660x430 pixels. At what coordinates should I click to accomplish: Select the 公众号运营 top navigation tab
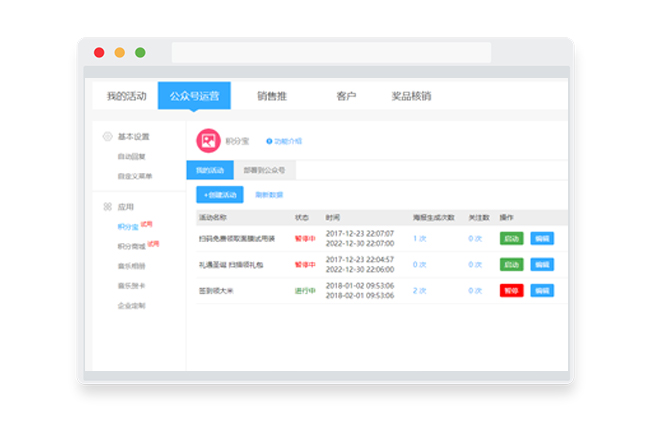pos(194,96)
